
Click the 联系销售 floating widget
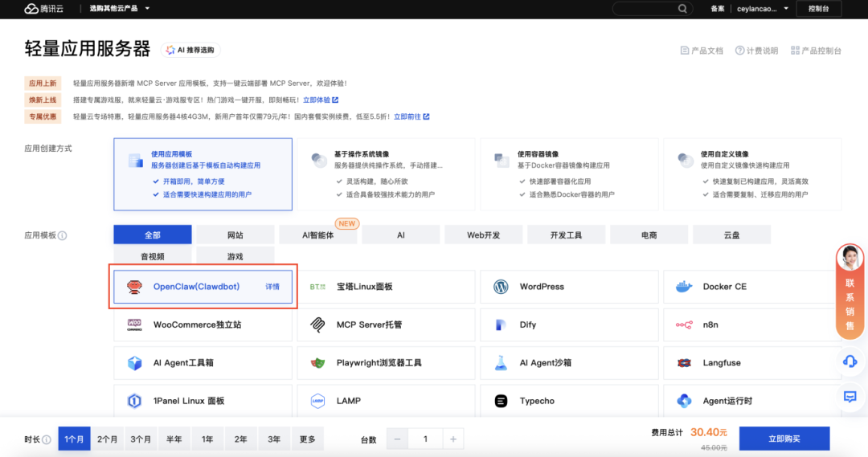[850, 291]
